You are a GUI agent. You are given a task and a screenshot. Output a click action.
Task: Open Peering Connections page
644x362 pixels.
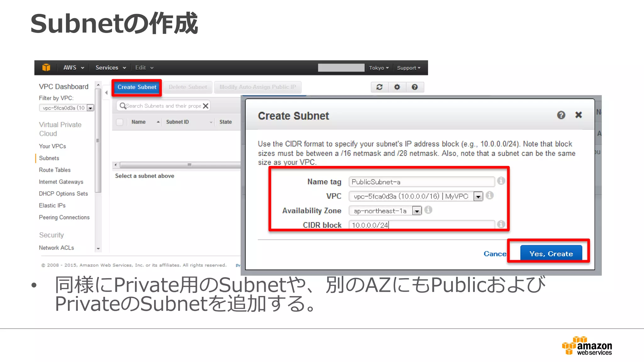64,217
